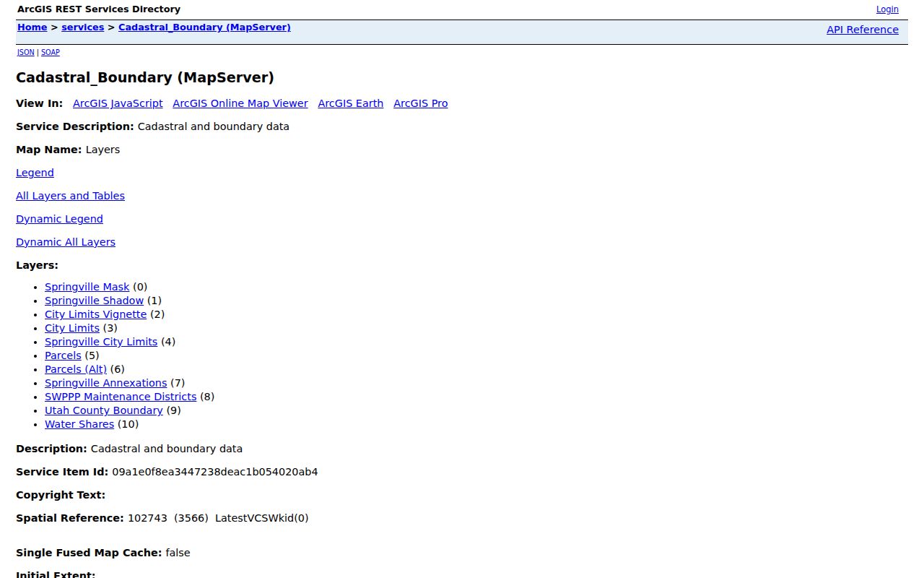Go to Home breadcrumb link
This screenshot has height=578, width=924.
pyautogui.click(x=32, y=27)
